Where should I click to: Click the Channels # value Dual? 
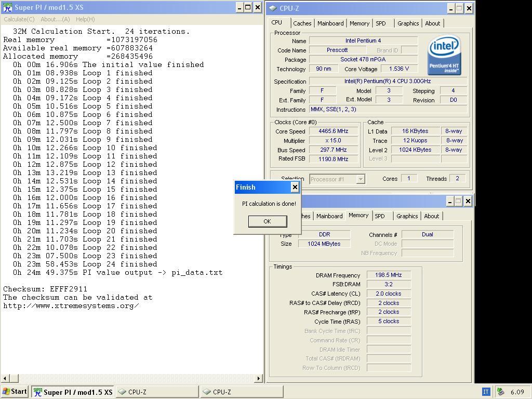click(428, 234)
